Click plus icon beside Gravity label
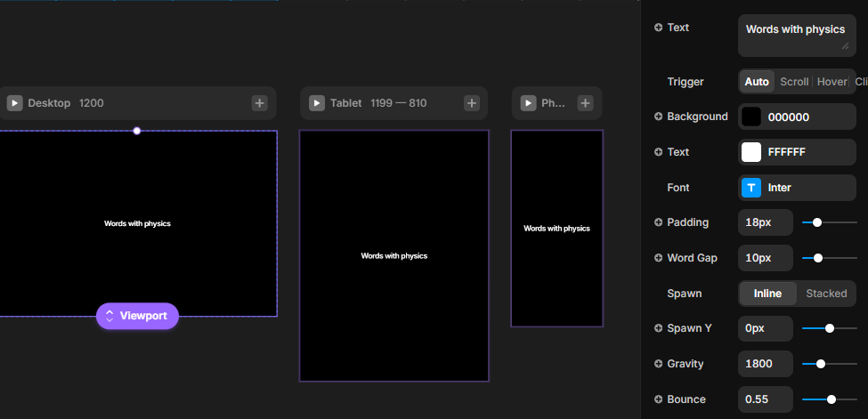This screenshot has height=419, width=868. point(658,364)
